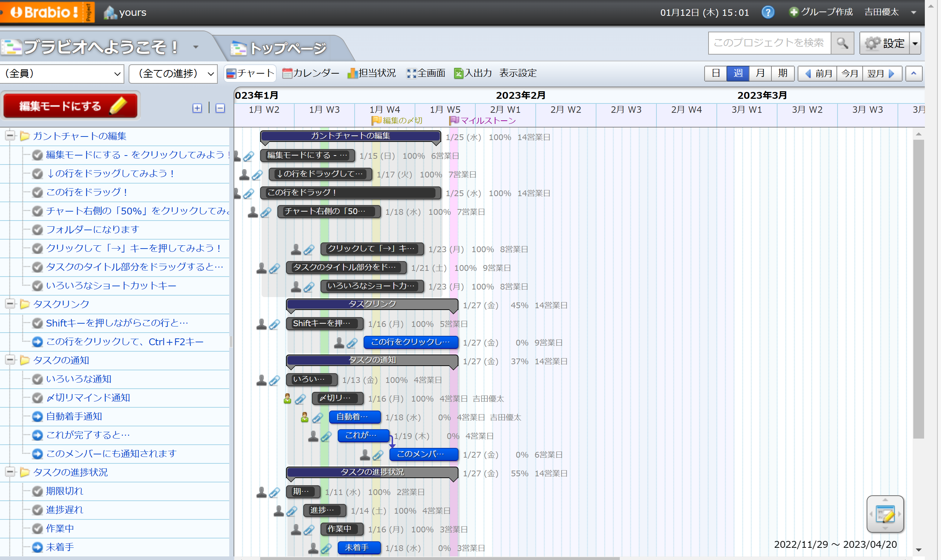The height and width of the screenshot is (560, 941).
Task: Click the 編集モードにする button
Action: click(70, 106)
